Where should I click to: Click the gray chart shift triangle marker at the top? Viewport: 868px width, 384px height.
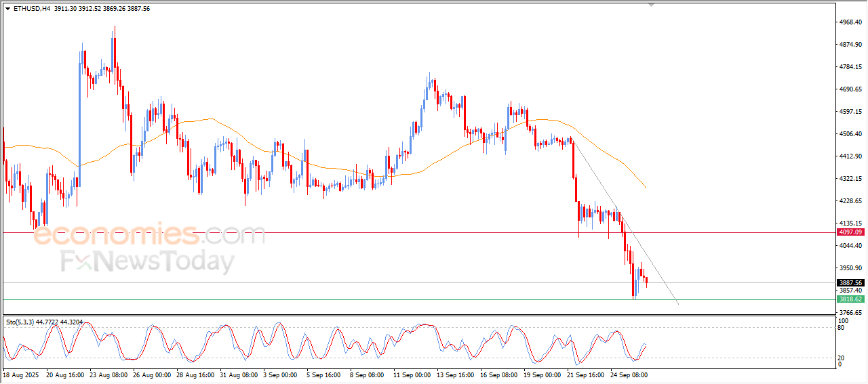point(652,5)
